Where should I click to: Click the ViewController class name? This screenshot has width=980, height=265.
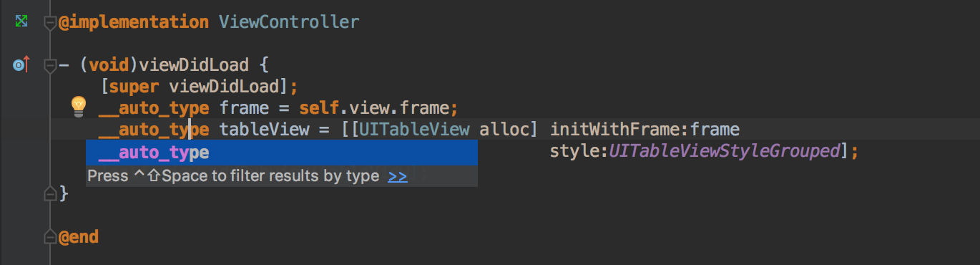[x=289, y=22]
